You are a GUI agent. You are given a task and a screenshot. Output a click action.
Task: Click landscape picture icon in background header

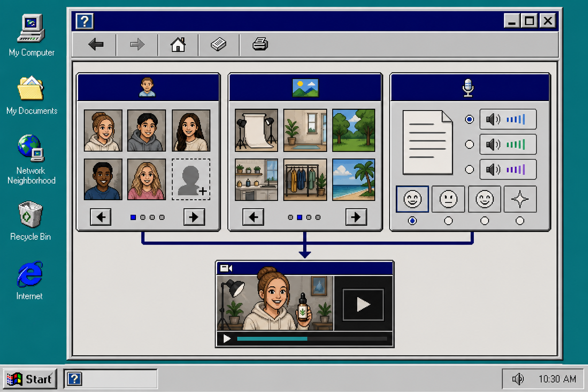pos(305,88)
